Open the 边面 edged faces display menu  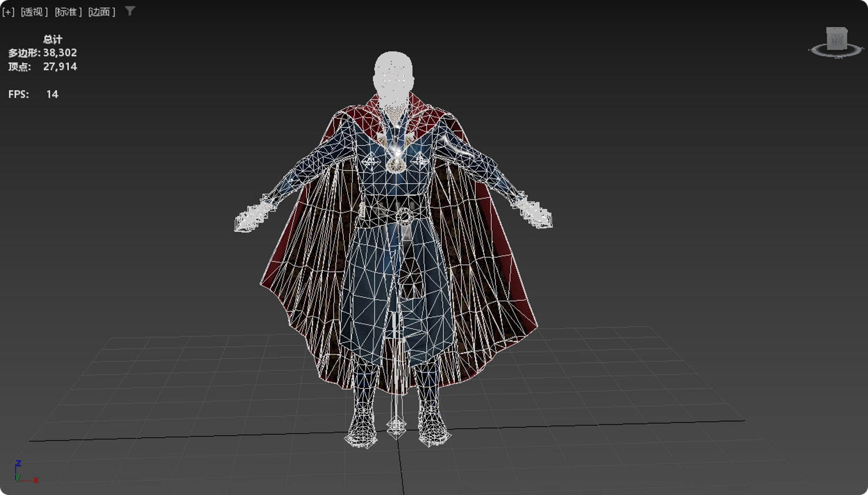pyautogui.click(x=102, y=12)
